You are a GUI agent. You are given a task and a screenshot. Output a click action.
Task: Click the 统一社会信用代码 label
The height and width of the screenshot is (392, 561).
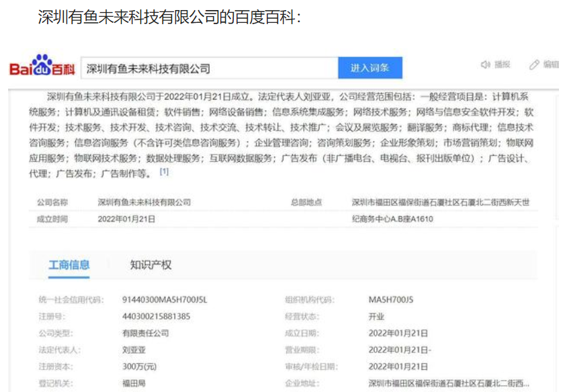click(x=71, y=299)
